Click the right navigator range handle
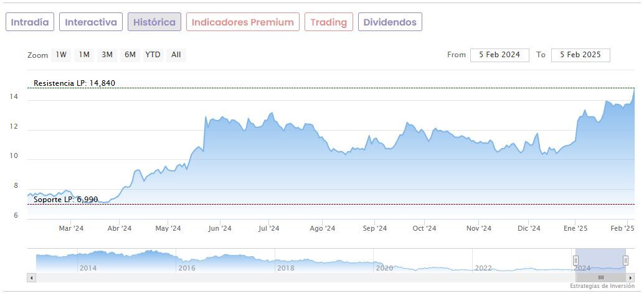Image resolution: width=644 pixels, height=296 pixels. tap(625, 260)
